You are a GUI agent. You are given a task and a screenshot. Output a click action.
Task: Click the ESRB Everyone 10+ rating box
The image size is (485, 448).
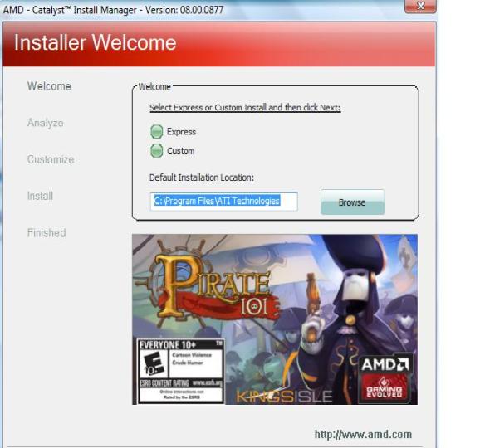tap(181, 372)
